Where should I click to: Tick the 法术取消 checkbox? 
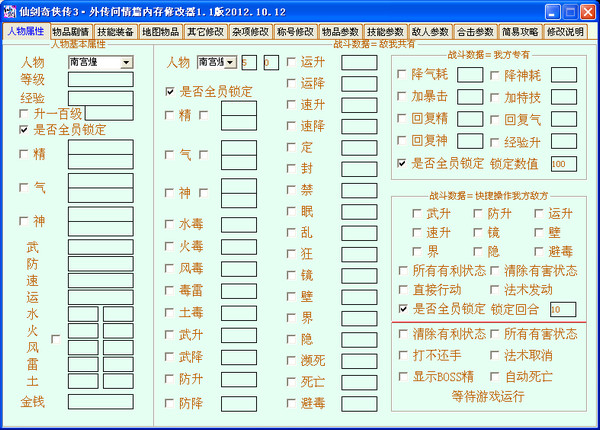[494, 355]
